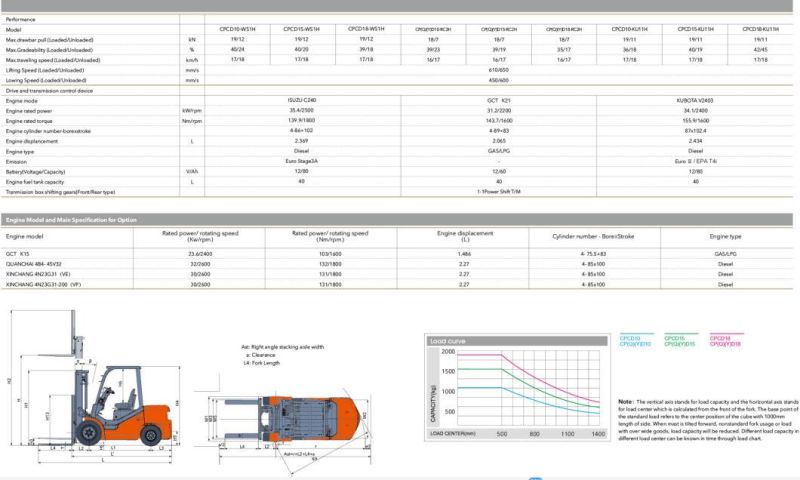Select "Transmission box shifting gears" row label
Viewport: 800px width, 480px height.
click(60, 192)
